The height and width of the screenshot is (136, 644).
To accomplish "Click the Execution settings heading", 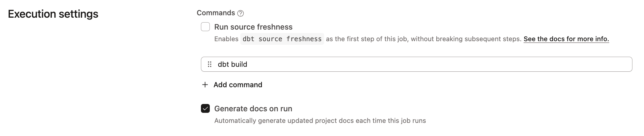I will click(x=53, y=14).
